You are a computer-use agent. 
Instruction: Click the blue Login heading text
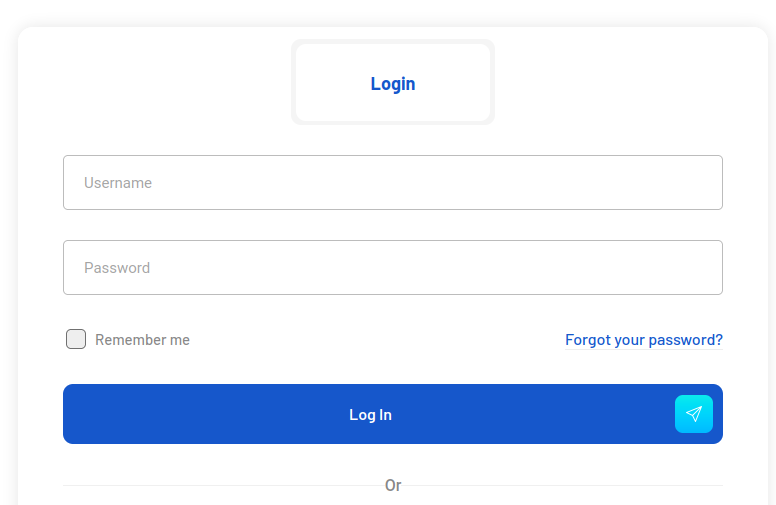point(393,84)
